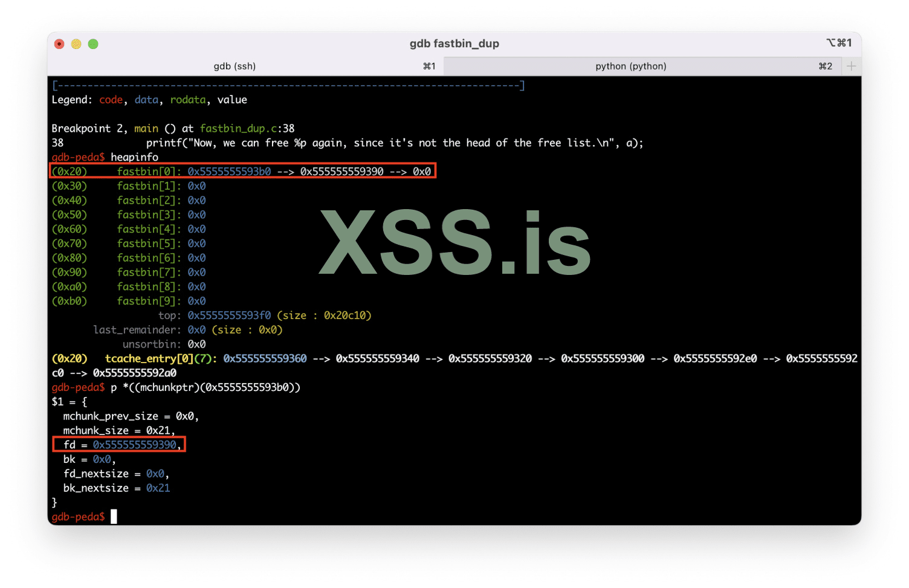The height and width of the screenshot is (588, 909).
Task: Click tcache address 0x5555555592a0
Action: (135, 373)
